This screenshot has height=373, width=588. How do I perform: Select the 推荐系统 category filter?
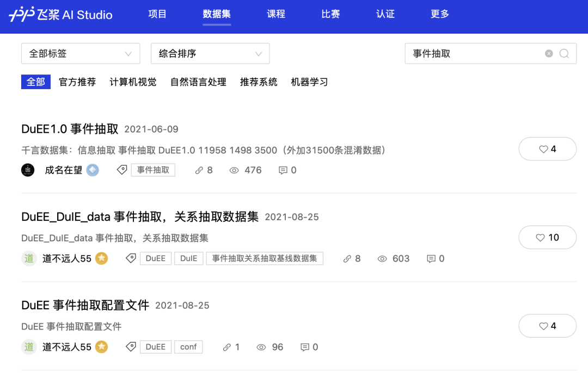(259, 82)
